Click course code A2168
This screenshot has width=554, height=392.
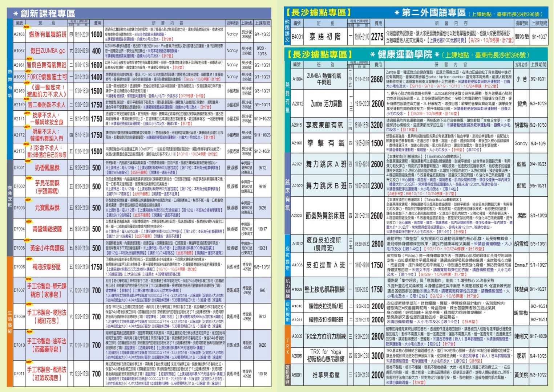click(x=19, y=34)
